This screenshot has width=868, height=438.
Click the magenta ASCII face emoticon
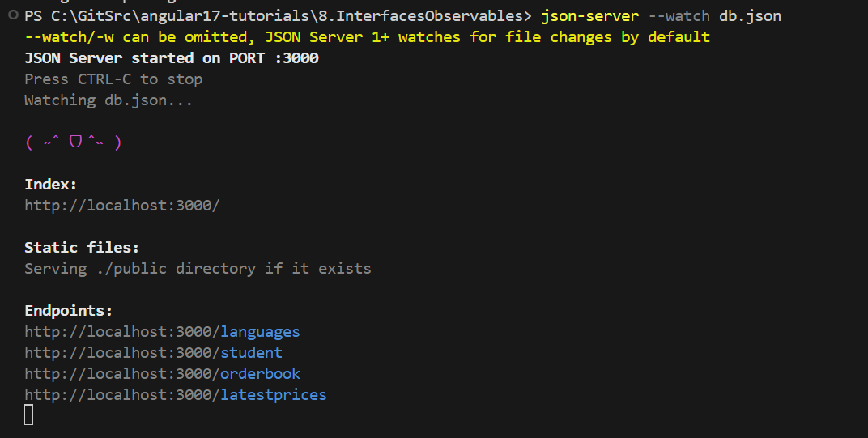(x=73, y=142)
